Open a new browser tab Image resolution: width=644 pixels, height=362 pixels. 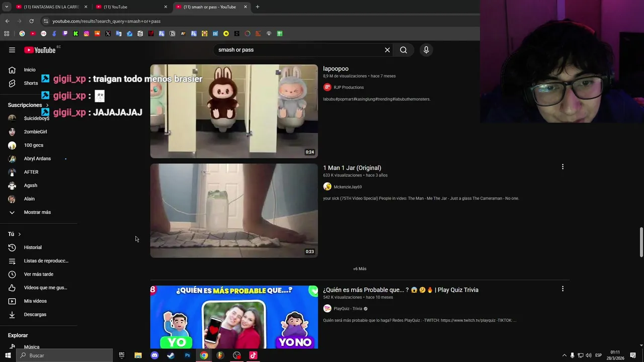(x=257, y=7)
